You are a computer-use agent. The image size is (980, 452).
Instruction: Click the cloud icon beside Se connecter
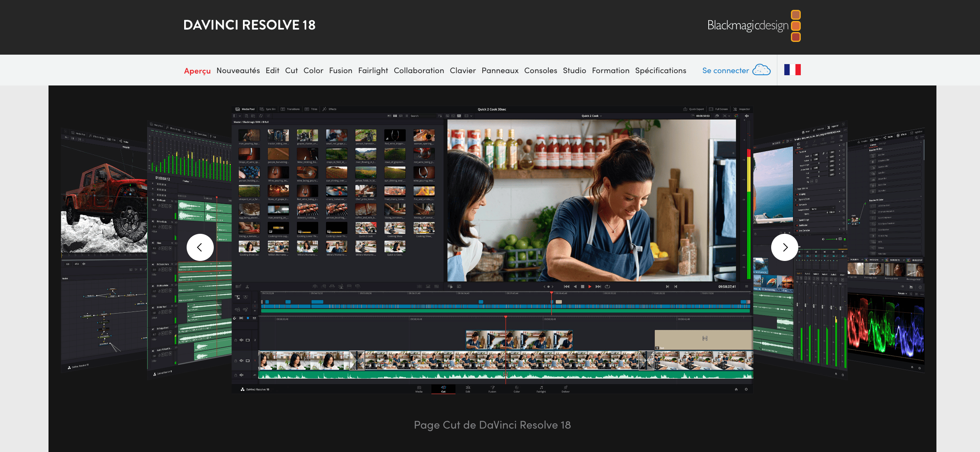(761, 70)
